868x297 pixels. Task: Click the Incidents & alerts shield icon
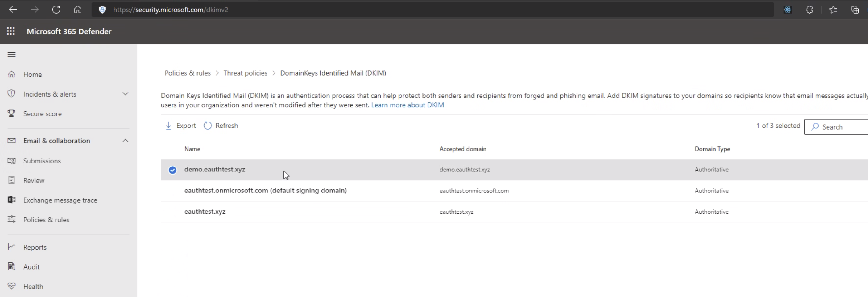(x=11, y=94)
